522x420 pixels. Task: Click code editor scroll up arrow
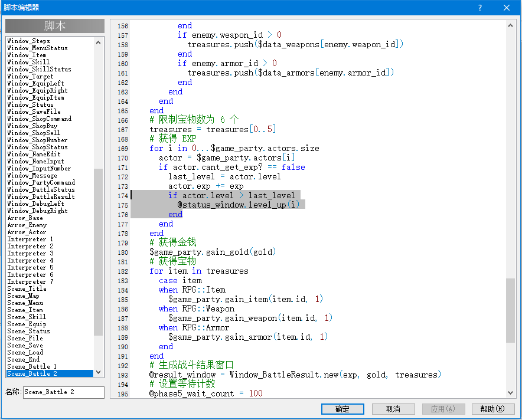point(510,25)
